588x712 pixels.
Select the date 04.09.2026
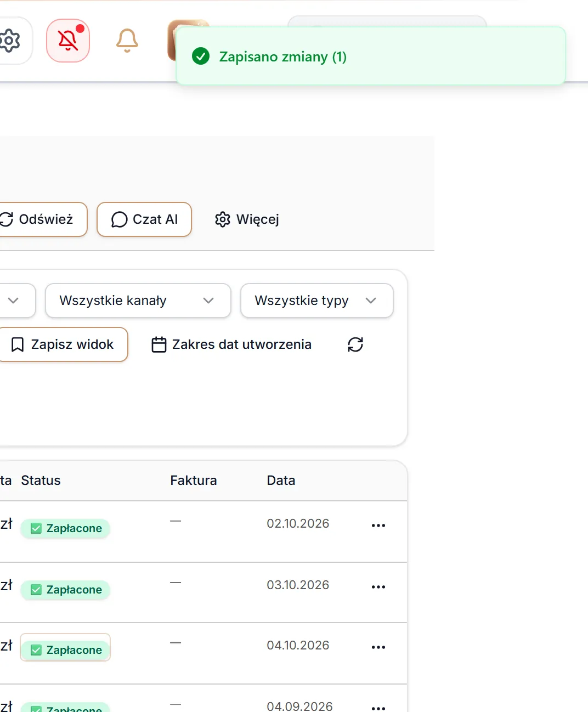(299, 706)
